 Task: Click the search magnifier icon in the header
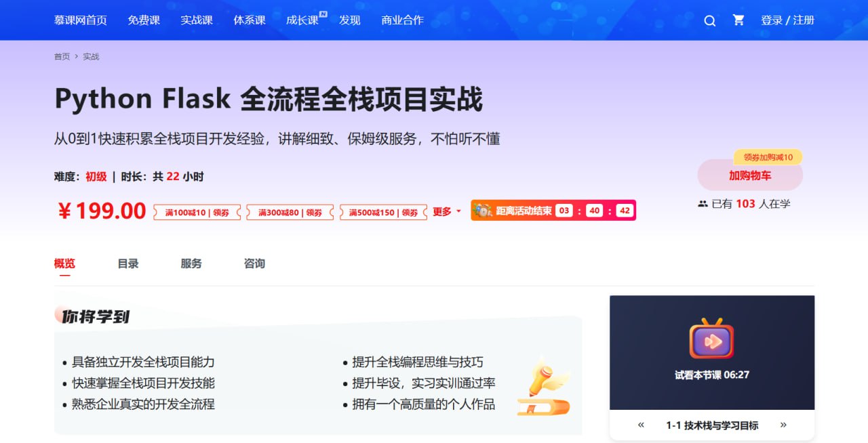709,21
